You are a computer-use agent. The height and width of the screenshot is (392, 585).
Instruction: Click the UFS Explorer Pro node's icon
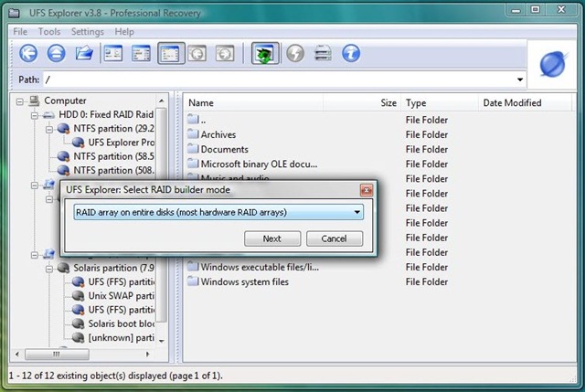click(x=78, y=143)
